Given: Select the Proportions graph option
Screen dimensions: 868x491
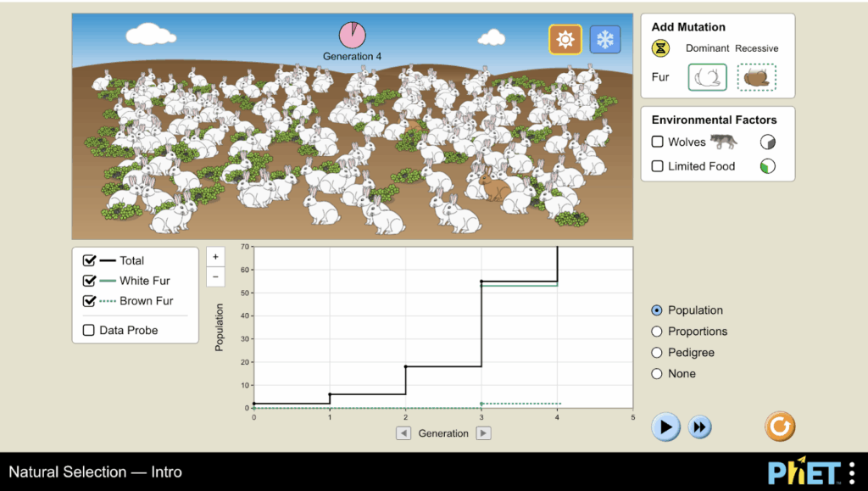Looking at the screenshot, I should (657, 332).
